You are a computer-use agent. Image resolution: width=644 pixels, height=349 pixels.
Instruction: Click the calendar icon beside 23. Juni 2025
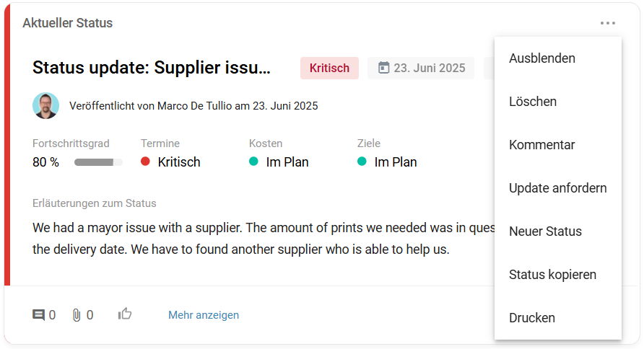pos(384,68)
